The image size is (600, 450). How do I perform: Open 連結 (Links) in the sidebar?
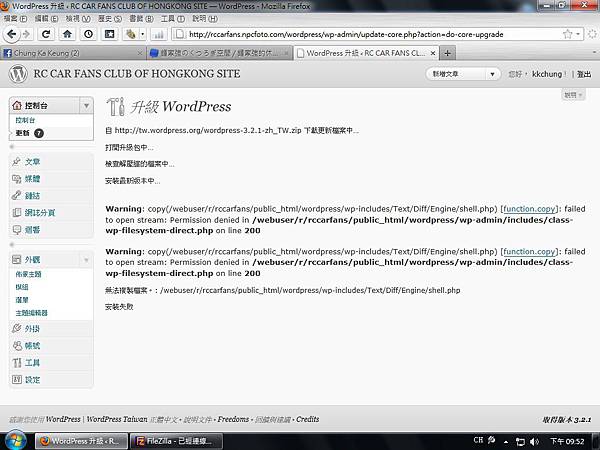tap(32, 196)
